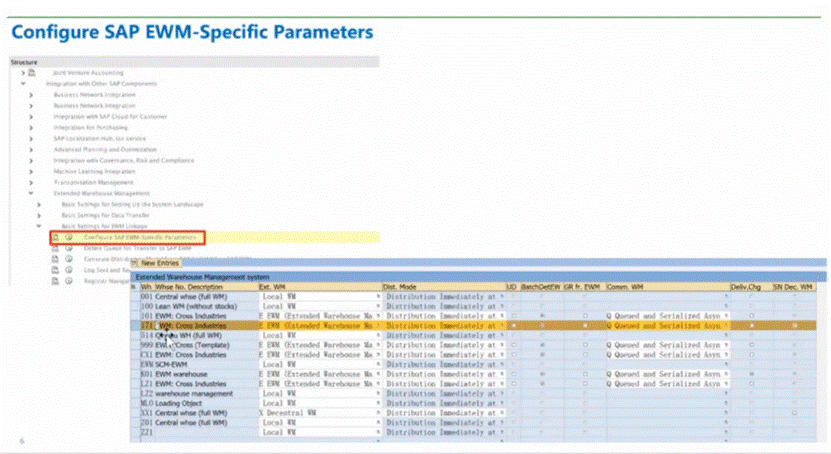Expand Advanced Planning and Optimization node

(x=31, y=149)
